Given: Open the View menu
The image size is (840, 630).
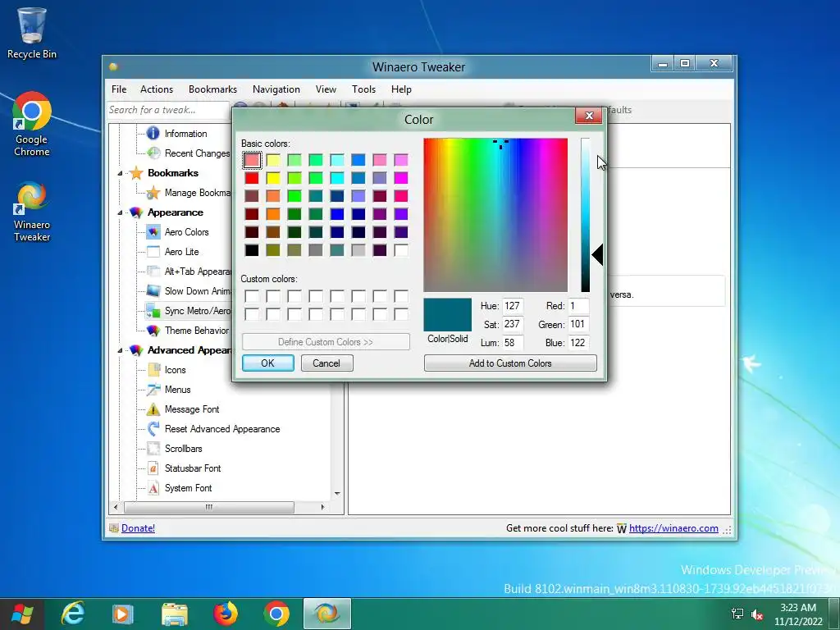Looking at the screenshot, I should click(326, 89).
